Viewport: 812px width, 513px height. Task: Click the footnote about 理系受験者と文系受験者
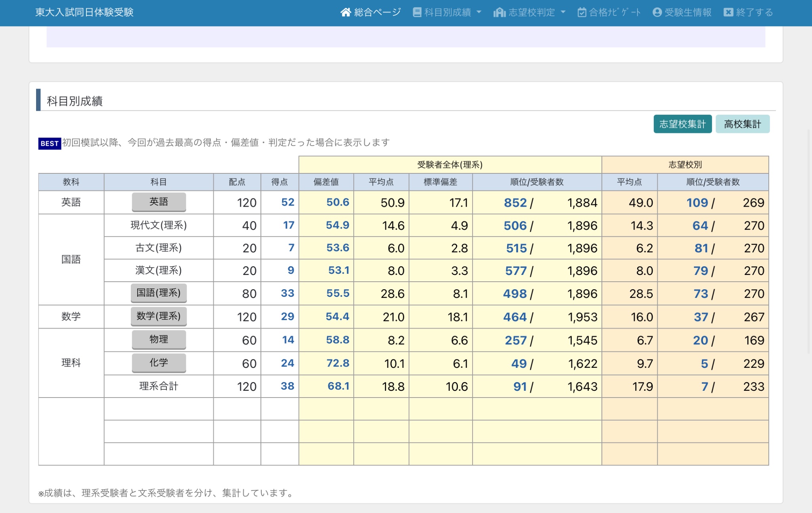pos(167,493)
